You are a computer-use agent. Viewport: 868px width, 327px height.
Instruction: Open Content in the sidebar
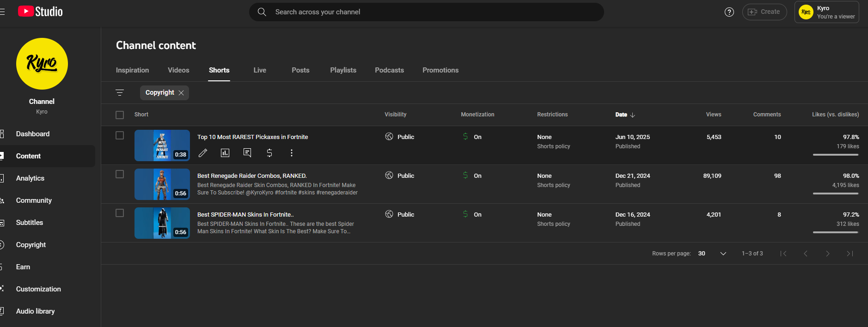pyautogui.click(x=48, y=156)
